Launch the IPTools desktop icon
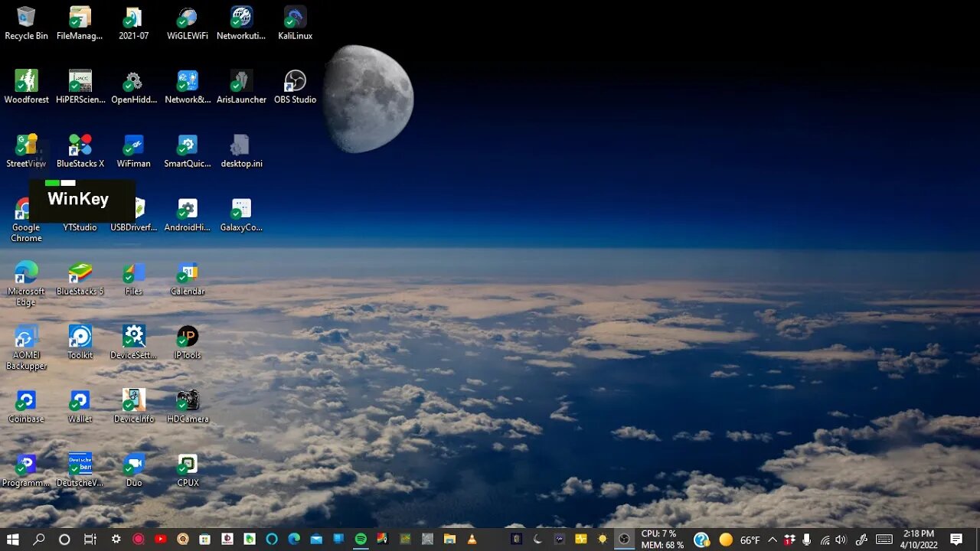Screen dimensions: 980x551 tap(188, 342)
